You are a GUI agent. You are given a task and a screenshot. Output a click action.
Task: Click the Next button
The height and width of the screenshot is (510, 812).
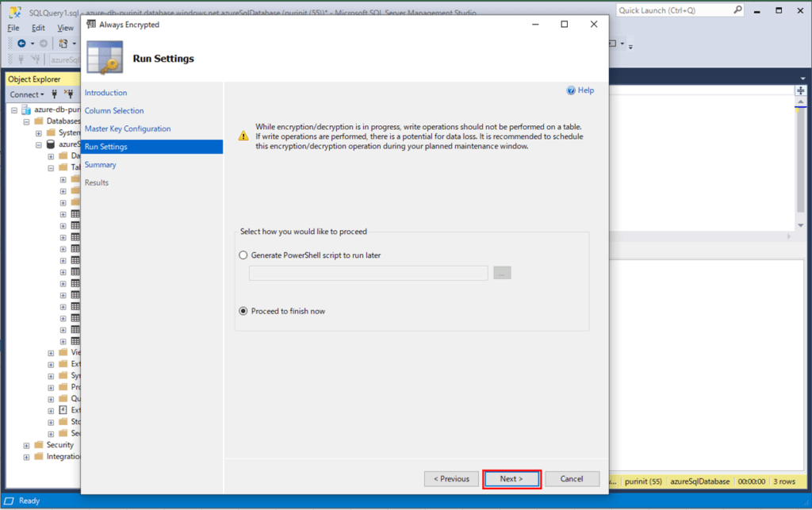[x=511, y=479]
